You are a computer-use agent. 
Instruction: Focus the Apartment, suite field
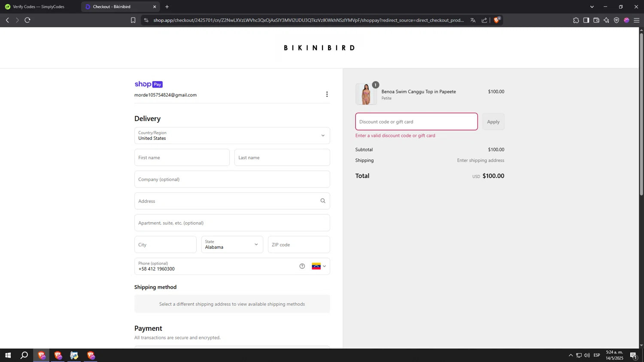point(232,223)
